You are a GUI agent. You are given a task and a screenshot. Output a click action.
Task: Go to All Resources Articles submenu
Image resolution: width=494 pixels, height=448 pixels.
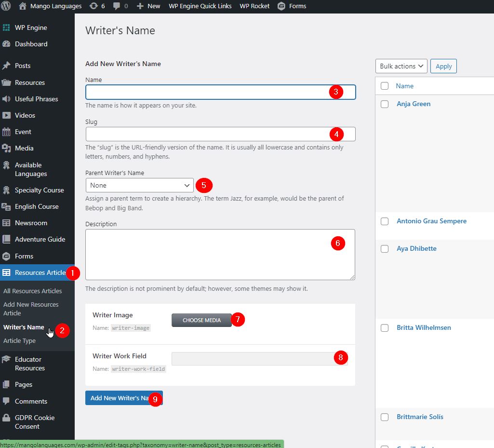point(33,291)
